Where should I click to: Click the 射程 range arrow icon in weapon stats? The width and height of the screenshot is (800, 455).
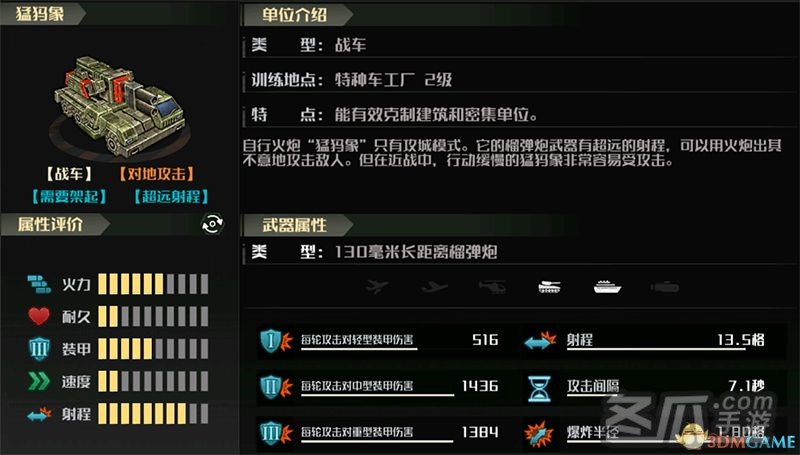[x=540, y=341]
